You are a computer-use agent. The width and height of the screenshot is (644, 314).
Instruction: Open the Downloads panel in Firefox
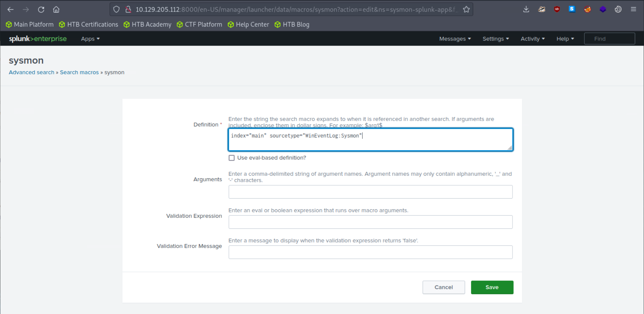click(x=526, y=9)
